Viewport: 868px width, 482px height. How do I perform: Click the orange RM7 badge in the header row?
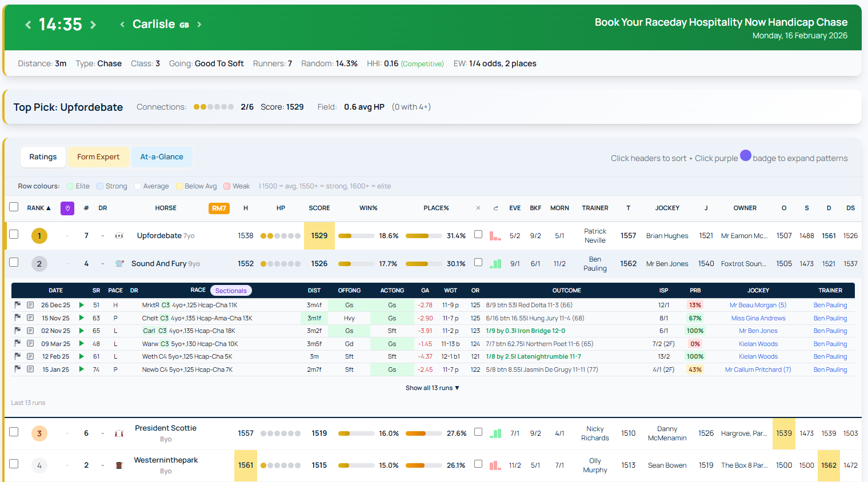[x=219, y=208]
